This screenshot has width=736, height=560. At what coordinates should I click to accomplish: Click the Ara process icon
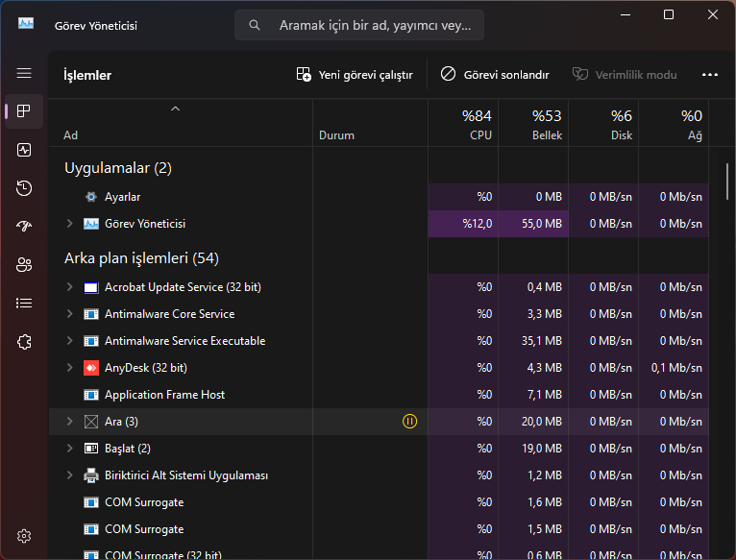click(x=91, y=422)
